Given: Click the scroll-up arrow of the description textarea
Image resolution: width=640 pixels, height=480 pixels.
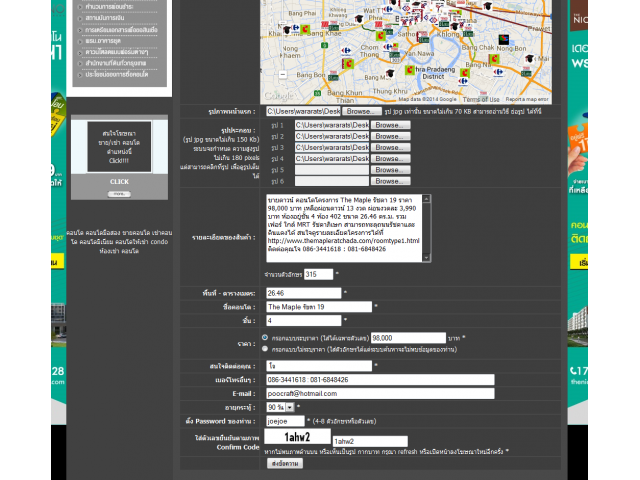Looking at the screenshot, I should click(x=424, y=199).
